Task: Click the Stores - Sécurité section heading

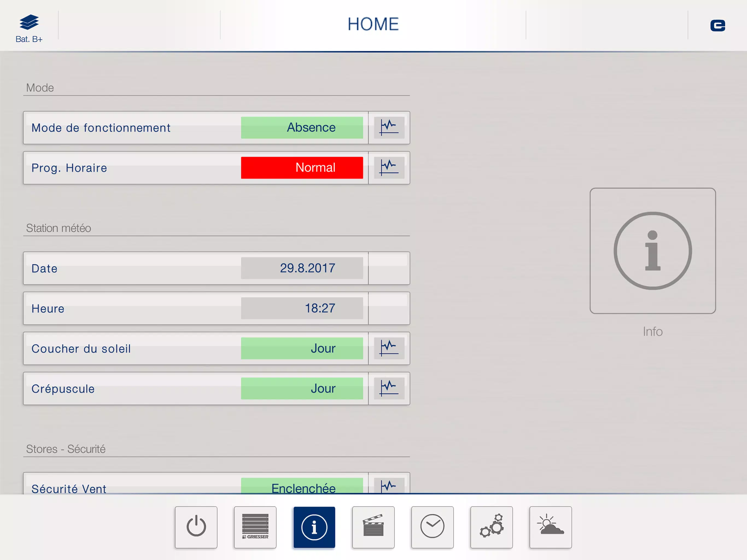Action: tap(66, 449)
